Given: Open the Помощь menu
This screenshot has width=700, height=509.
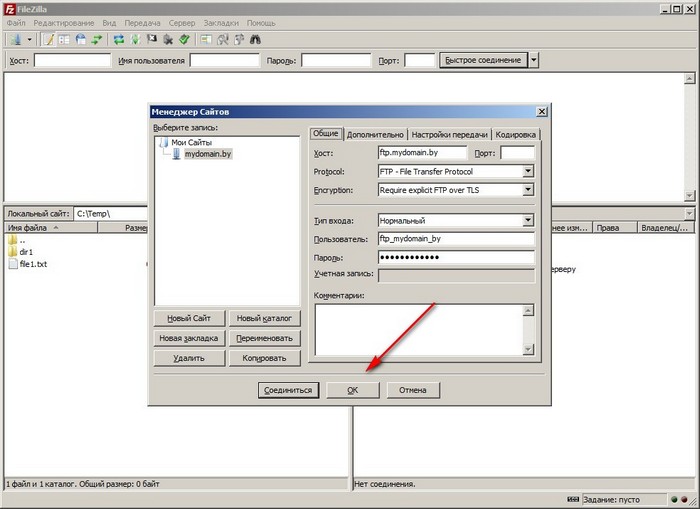Looking at the screenshot, I should click(x=261, y=23).
